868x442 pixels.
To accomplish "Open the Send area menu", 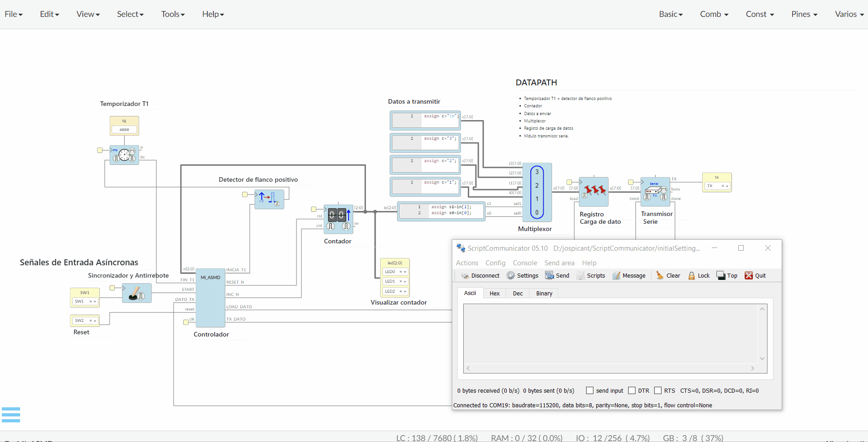I will pyautogui.click(x=559, y=263).
